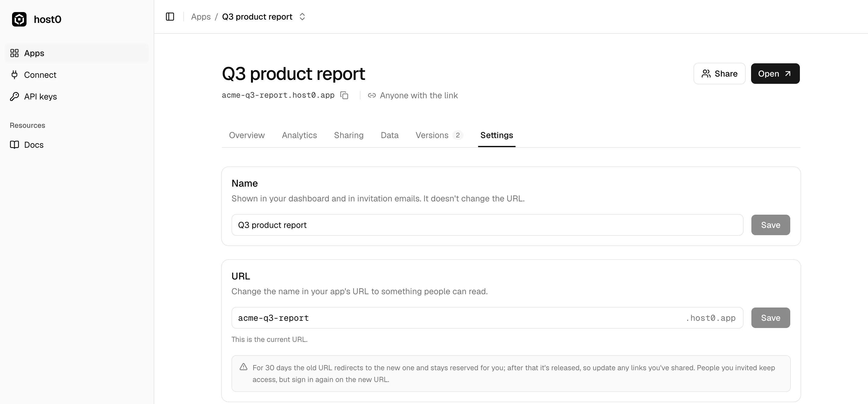Click the app URL text acme-q3-report.host0.app
Image resolution: width=868 pixels, height=404 pixels.
[x=278, y=95]
